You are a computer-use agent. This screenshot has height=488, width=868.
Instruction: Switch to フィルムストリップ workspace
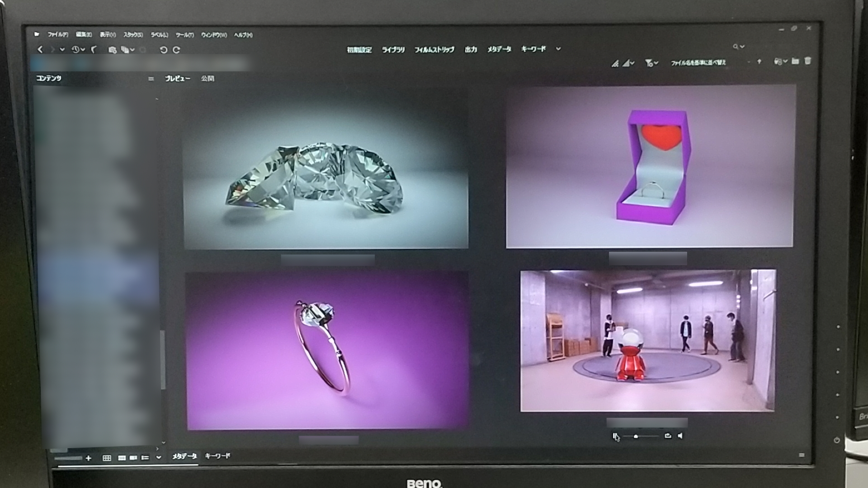[434, 50]
